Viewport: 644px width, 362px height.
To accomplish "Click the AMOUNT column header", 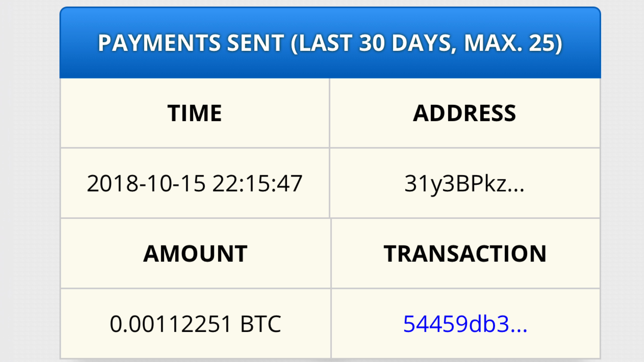I will tap(195, 254).
